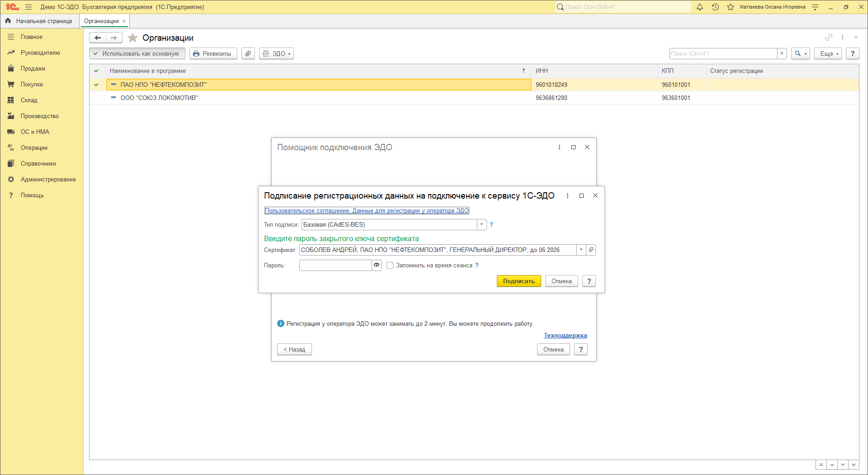Add Организации page to favorites star
The height and width of the screenshot is (475, 868).
(132, 38)
